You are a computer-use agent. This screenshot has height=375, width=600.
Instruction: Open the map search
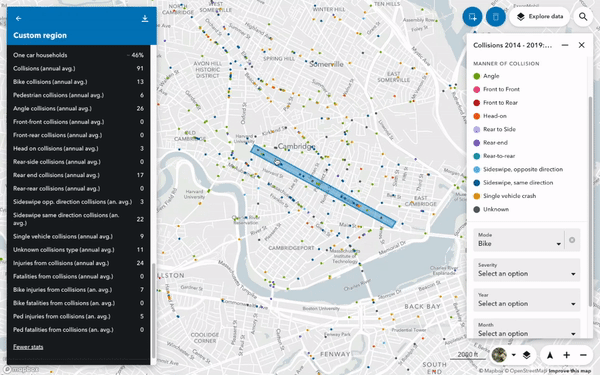[x=583, y=17]
